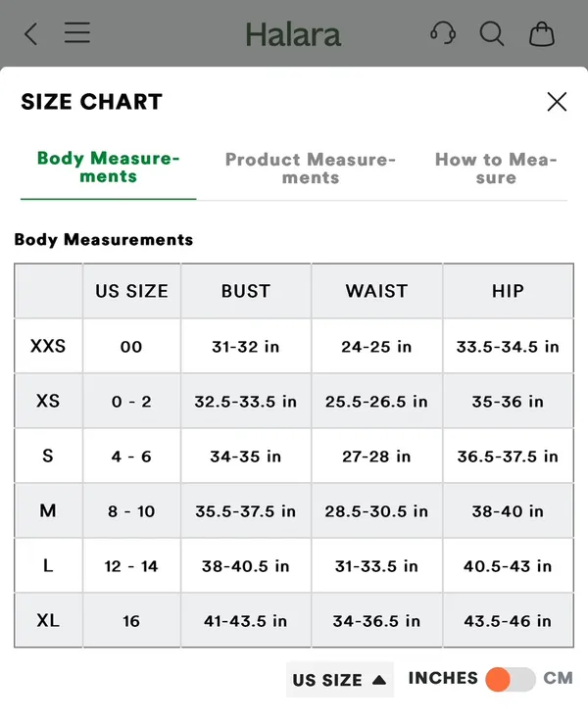The image size is (588, 722).
Task: Toggle inches to CM switch
Action: [x=511, y=679]
